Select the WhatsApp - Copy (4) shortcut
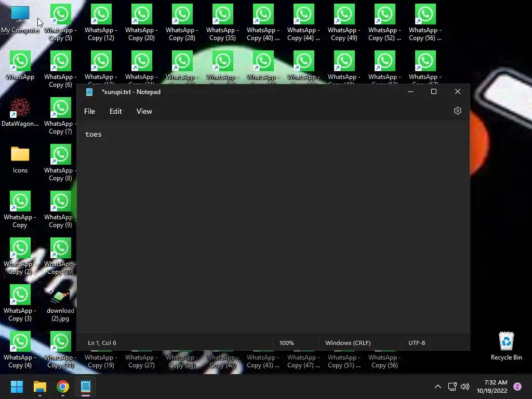Viewport: 532px width, 399px height. [x=20, y=351]
